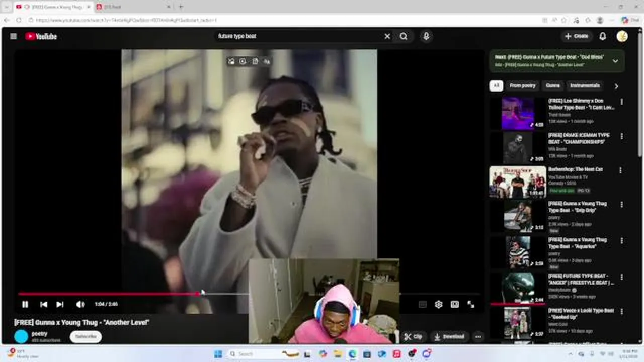The height and width of the screenshot is (362, 644).
Task: Go to YouTube home via logo
Action: 41,36
